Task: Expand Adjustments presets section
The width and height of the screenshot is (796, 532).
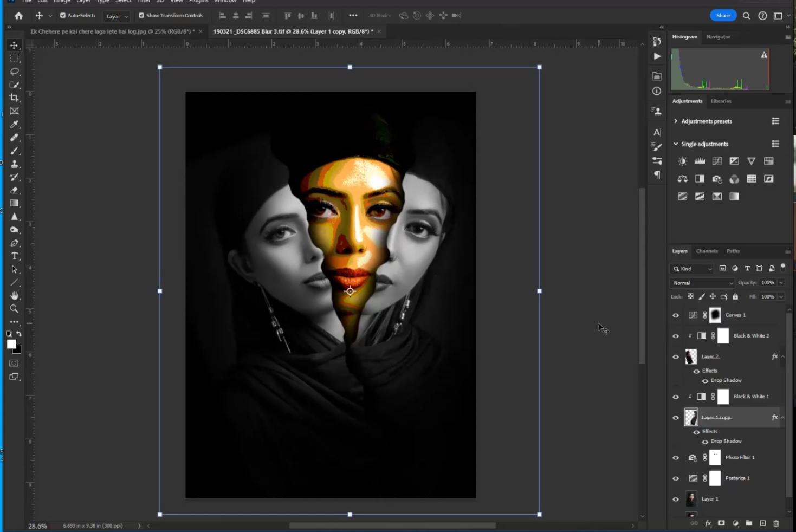Action: pyautogui.click(x=676, y=121)
